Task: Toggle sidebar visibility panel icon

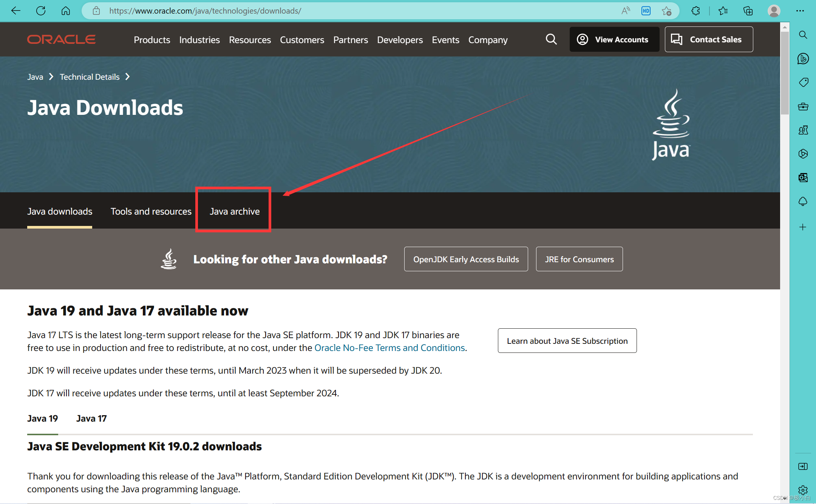Action: coord(803,467)
